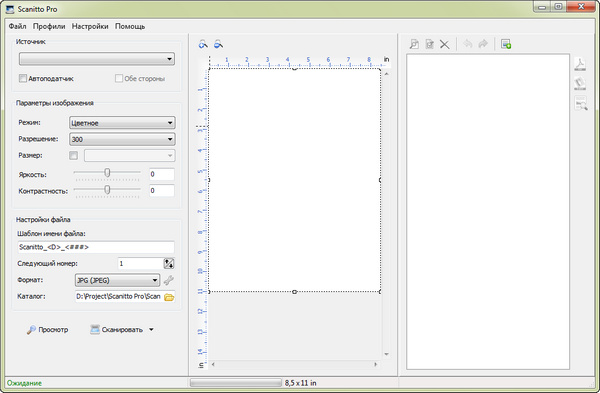Click the Яркость value field
600x393 pixels.
point(161,174)
